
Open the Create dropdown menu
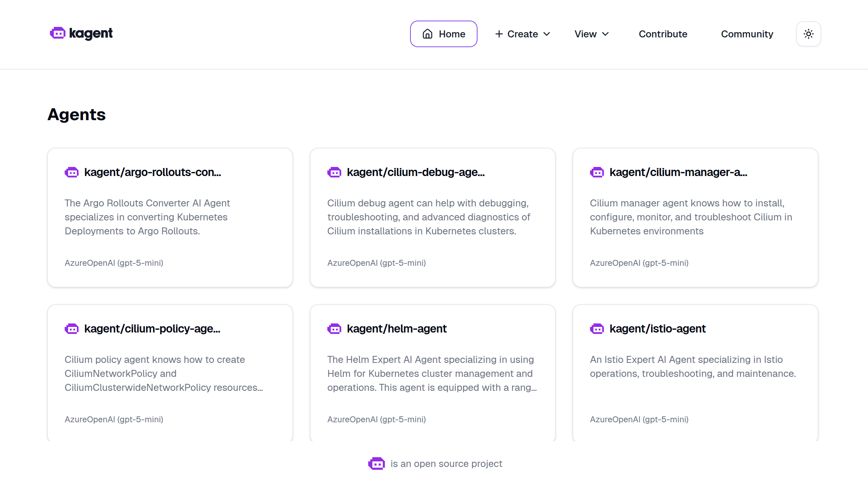point(522,34)
